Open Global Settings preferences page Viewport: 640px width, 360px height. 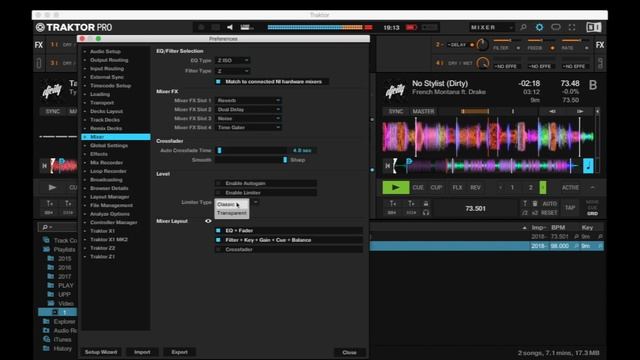pos(109,146)
